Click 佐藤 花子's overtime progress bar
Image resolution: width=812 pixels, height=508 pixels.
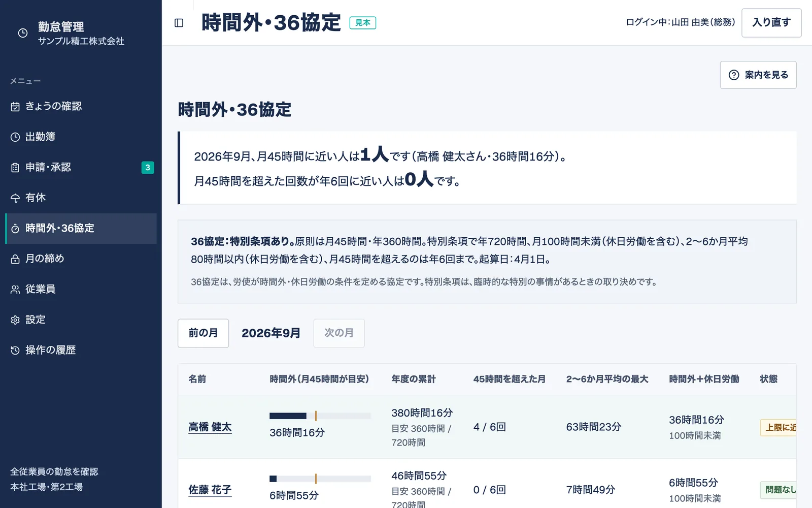320,479
